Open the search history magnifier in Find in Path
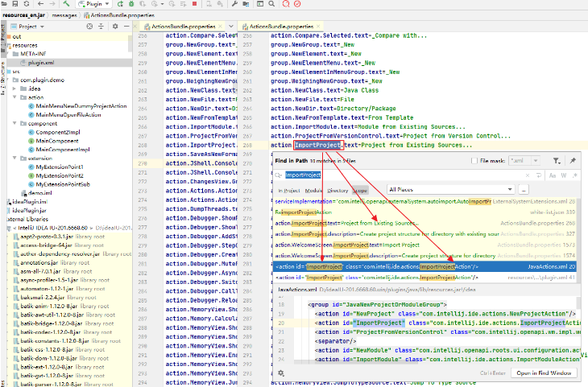This screenshot has width=588, height=387. point(278,175)
